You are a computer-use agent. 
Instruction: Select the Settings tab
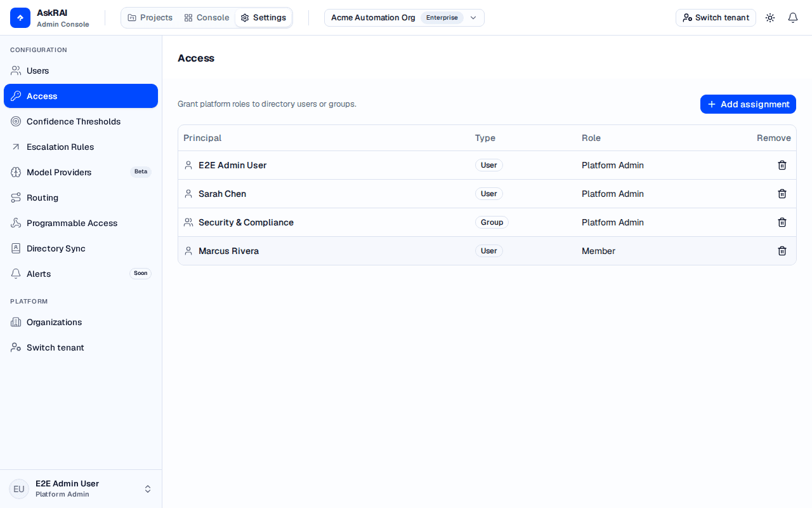click(263, 18)
